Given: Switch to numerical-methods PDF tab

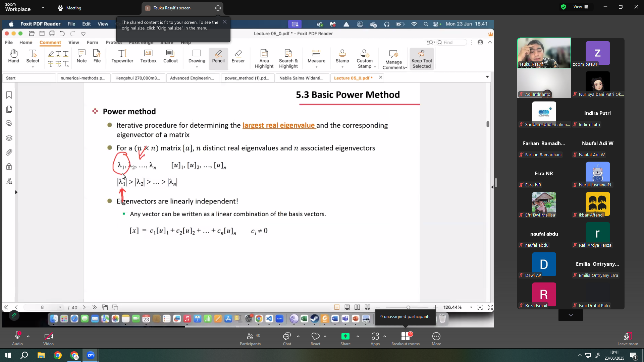Looking at the screenshot, I should coord(83,78).
